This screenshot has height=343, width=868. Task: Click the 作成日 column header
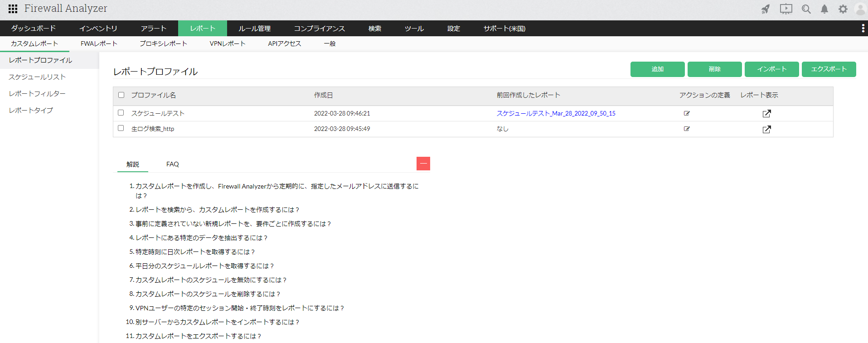coord(324,95)
